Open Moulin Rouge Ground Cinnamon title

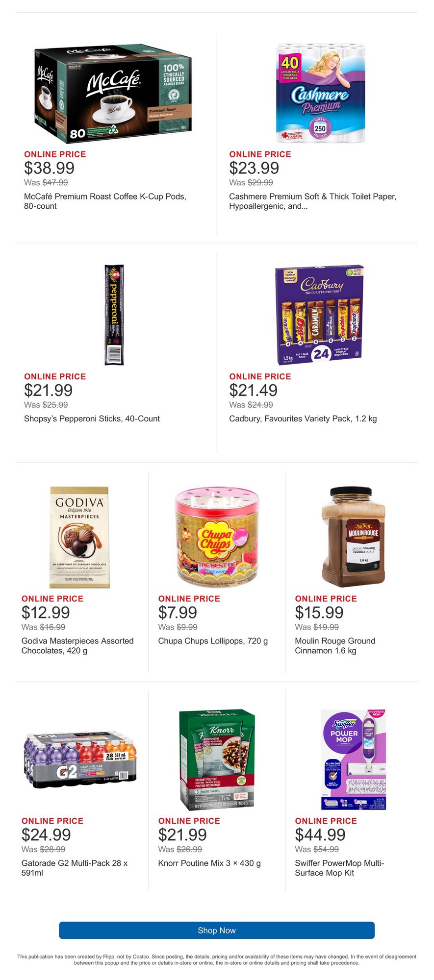pyautogui.click(x=335, y=646)
